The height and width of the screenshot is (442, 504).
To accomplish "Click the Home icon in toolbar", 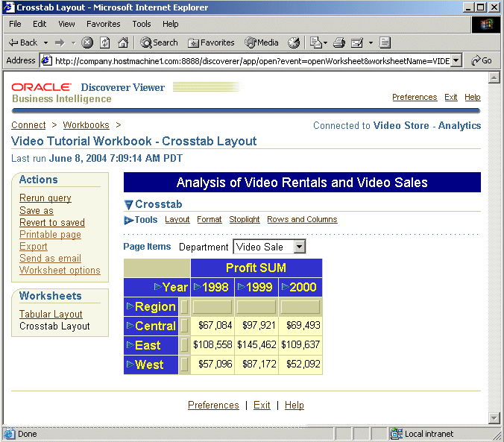I will tap(123, 42).
